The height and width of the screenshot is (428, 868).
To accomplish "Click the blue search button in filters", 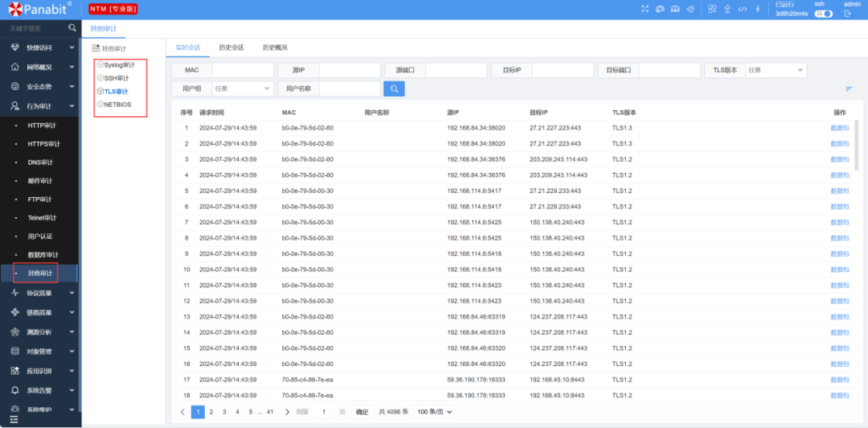I will coord(394,88).
